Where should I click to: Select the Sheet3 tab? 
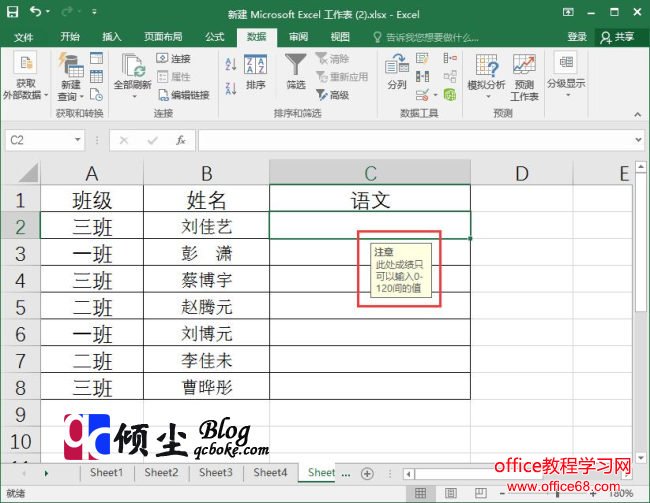coord(216,472)
